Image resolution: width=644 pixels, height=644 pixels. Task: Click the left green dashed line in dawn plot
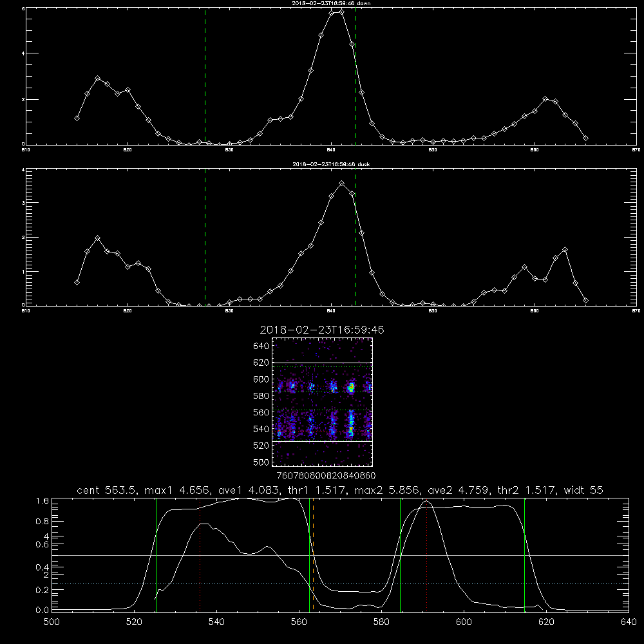pyautogui.click(x=205, y=76)
